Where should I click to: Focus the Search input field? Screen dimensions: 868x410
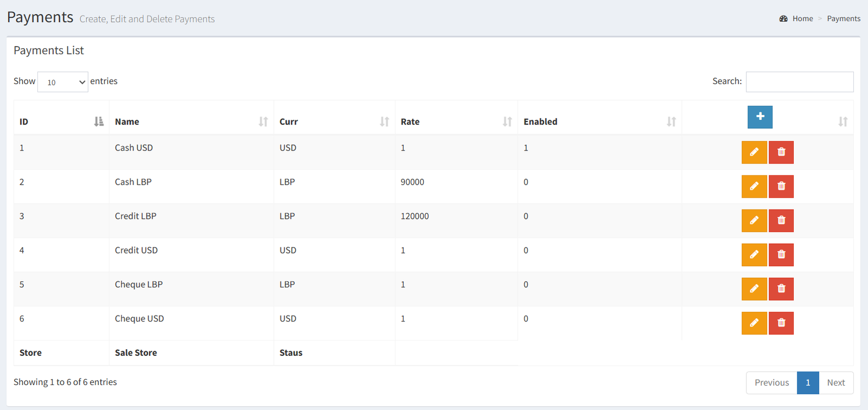point(800,82)
